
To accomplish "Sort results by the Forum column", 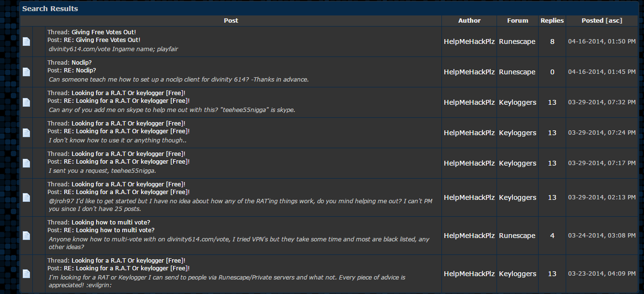I will pos(517,21).
